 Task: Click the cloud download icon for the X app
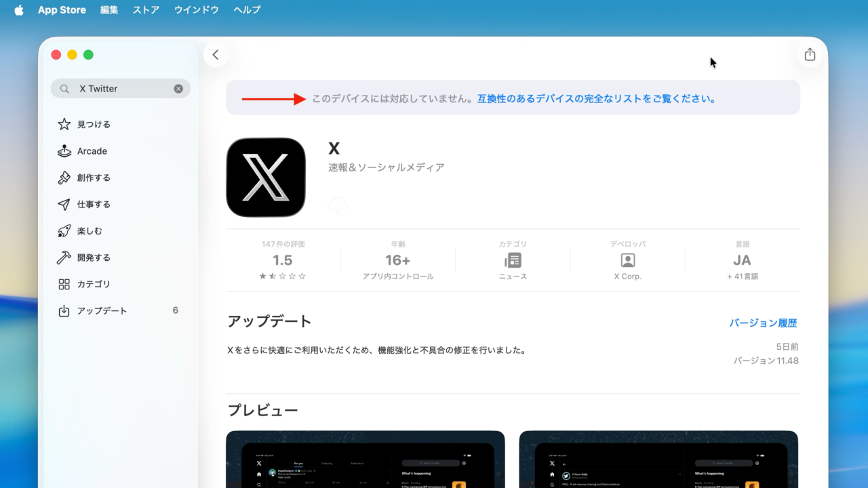[338, 205]
